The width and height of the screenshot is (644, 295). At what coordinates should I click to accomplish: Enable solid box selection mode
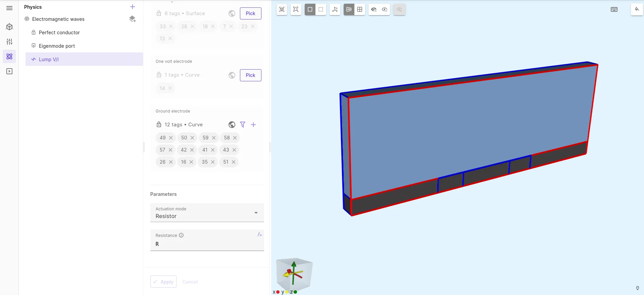click(x=310, y=9)
